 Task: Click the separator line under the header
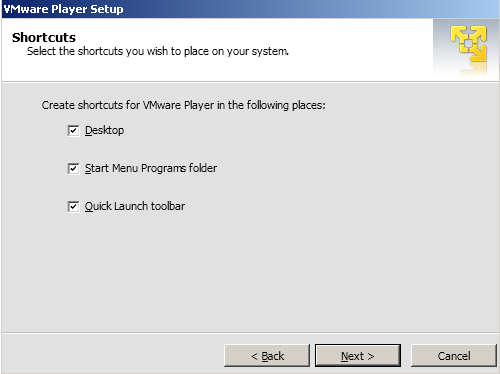250,82
